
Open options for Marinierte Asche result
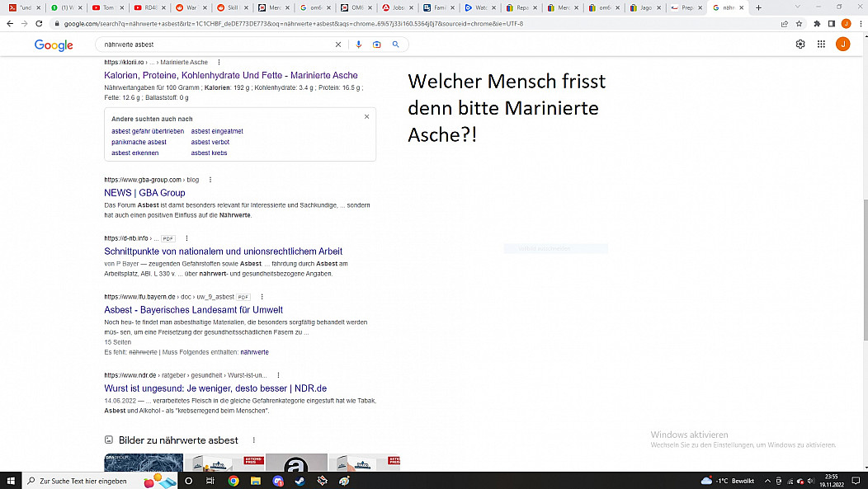click(219, 63)
